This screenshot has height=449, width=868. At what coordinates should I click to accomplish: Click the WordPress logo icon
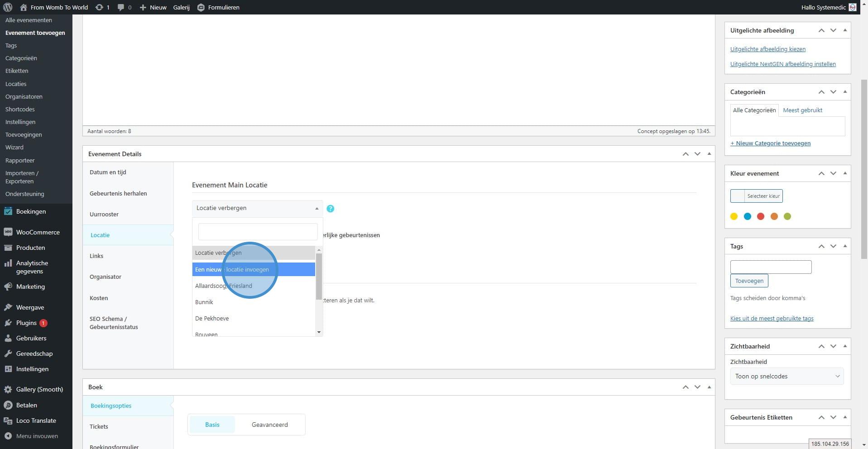8,7
